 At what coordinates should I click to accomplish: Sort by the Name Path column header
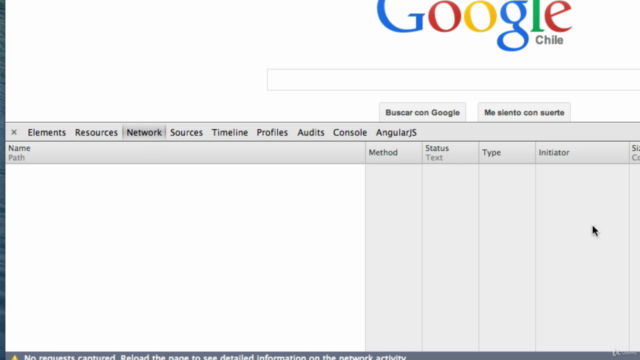185,153
